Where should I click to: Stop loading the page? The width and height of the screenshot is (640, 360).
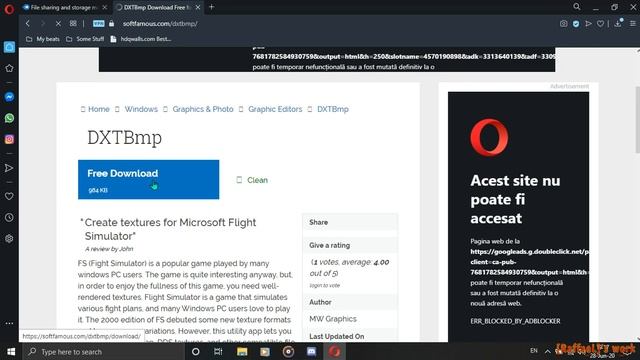pos(58,24)
